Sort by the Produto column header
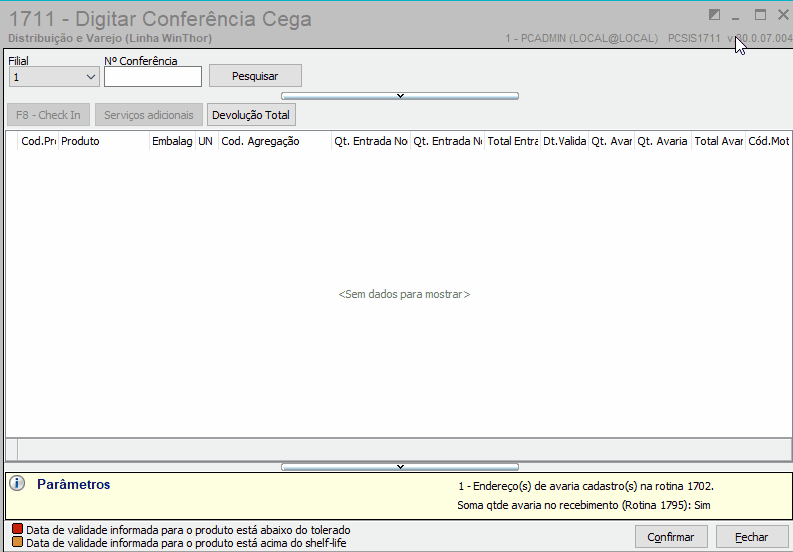Screen dimensions: 793x552 [x=104, y=141]
